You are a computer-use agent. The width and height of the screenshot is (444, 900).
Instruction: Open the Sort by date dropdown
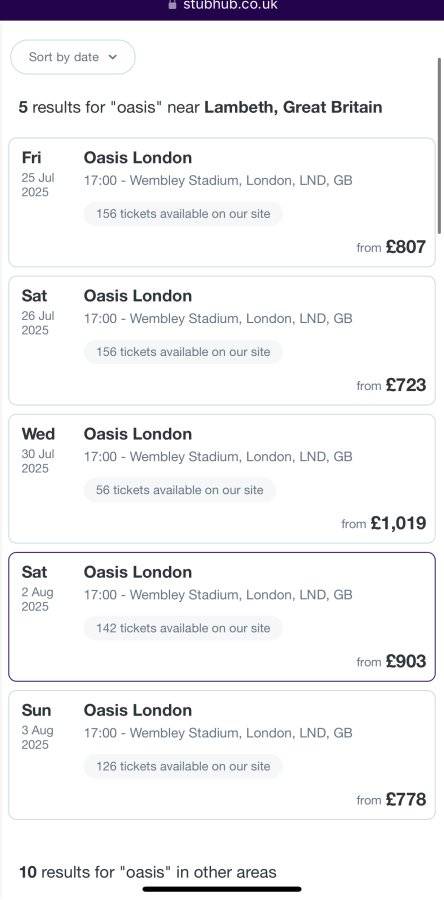tap(73, 57)
